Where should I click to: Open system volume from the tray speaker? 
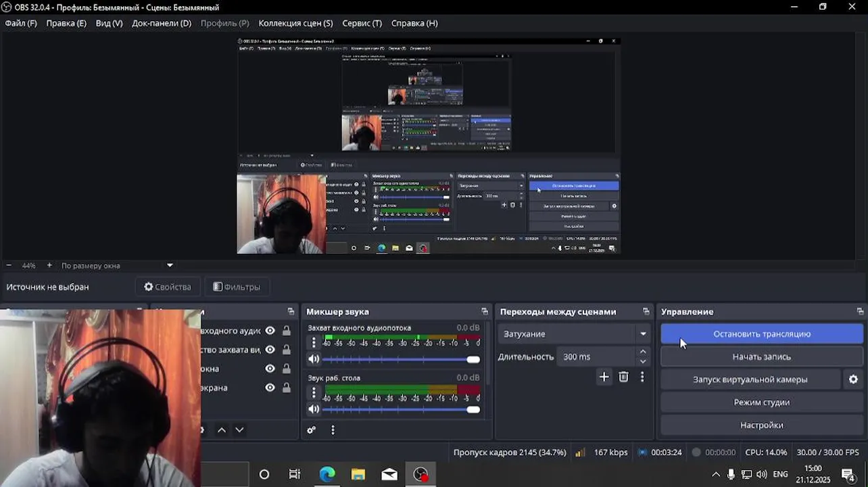(x=762, y=475)
